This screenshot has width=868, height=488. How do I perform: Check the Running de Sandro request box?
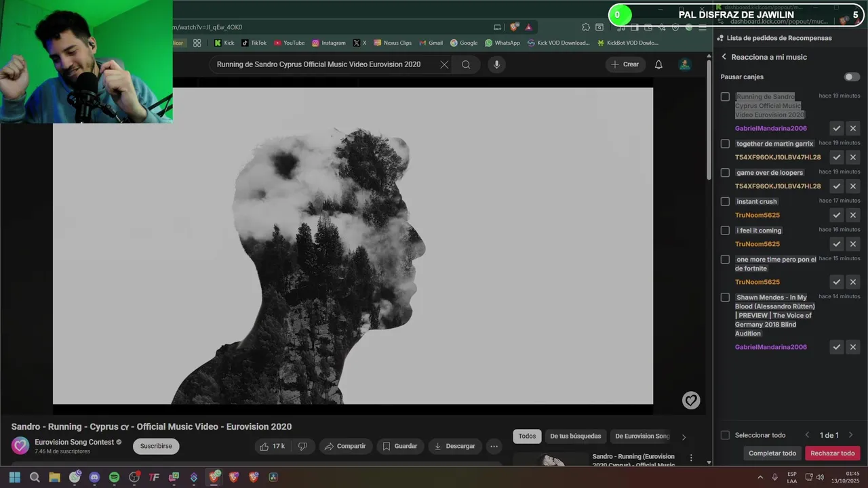tap(725, 97)
